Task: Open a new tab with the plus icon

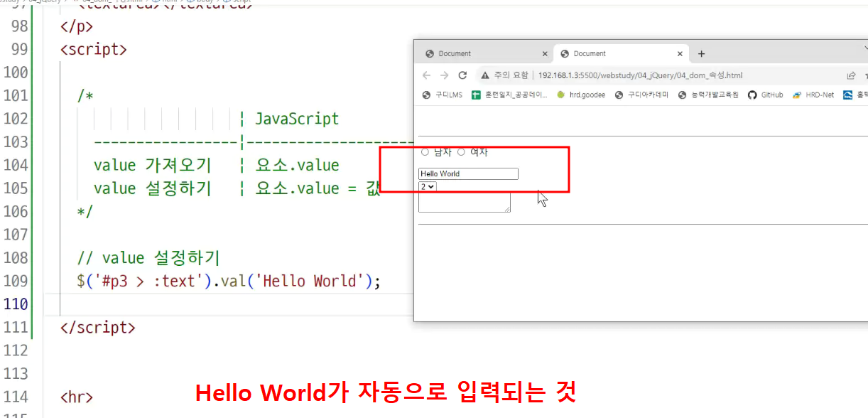Action: click(701, 53)
